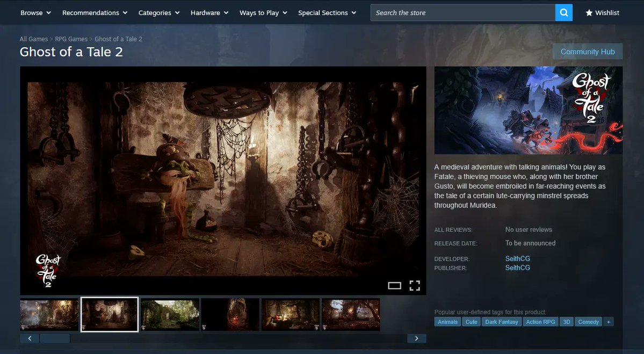The width and height of the screenshot is (644, 354).
Task: Select the first misty village thumbnail
Action: coord(49,315)
